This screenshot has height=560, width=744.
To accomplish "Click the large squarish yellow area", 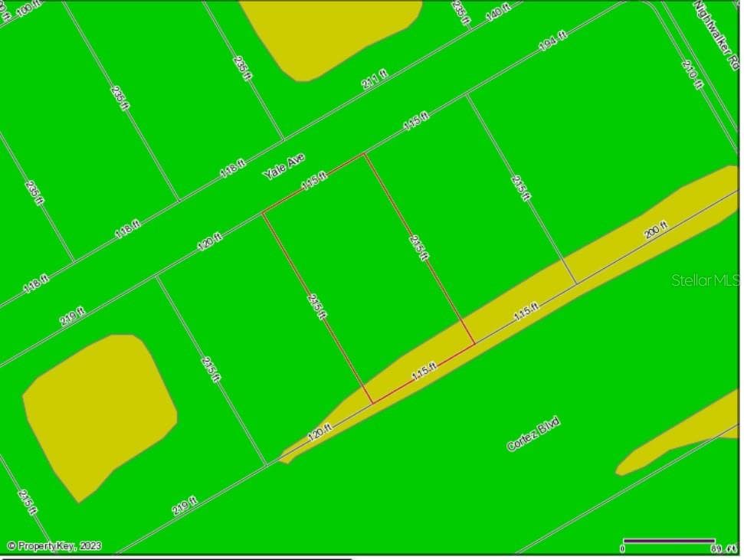I will coord(100,416).
